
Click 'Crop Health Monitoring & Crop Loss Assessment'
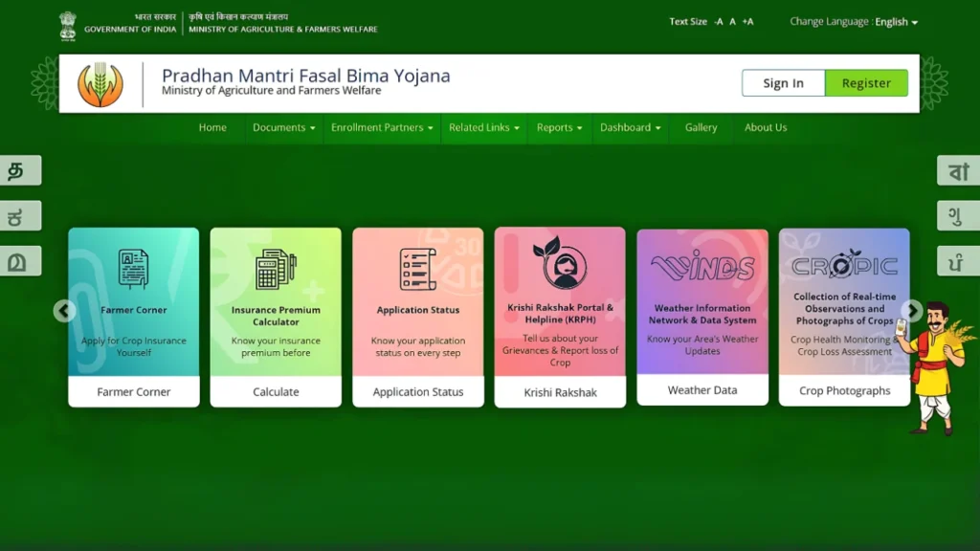coord(844,345)
